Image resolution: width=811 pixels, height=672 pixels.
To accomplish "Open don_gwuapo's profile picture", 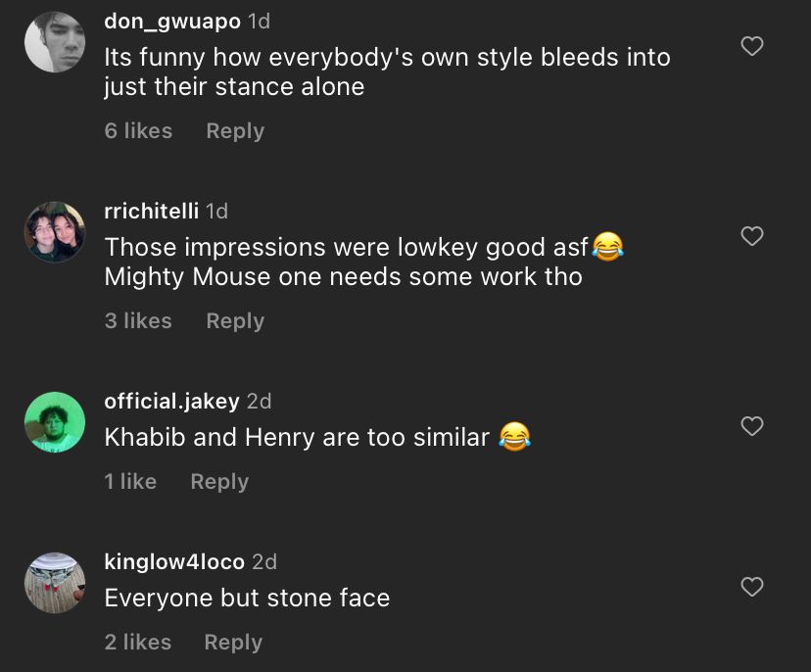I will [x=55, y=42].
